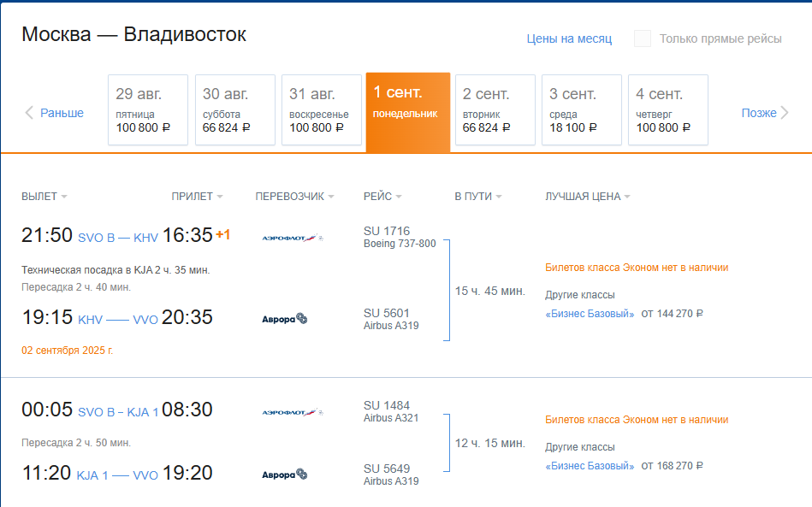
Task: Select Бизнес Базовый fare for 168 270 ₽
Action: coord(590,466)
